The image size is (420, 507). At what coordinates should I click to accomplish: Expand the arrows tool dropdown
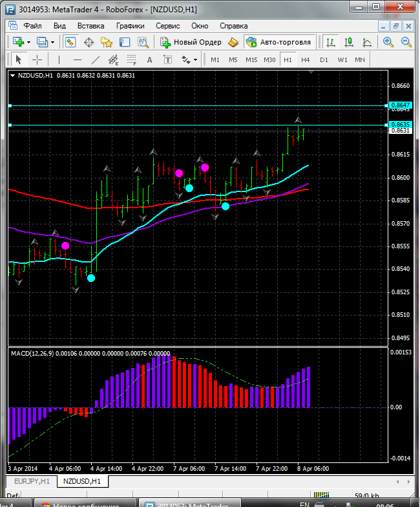[195, 60]
